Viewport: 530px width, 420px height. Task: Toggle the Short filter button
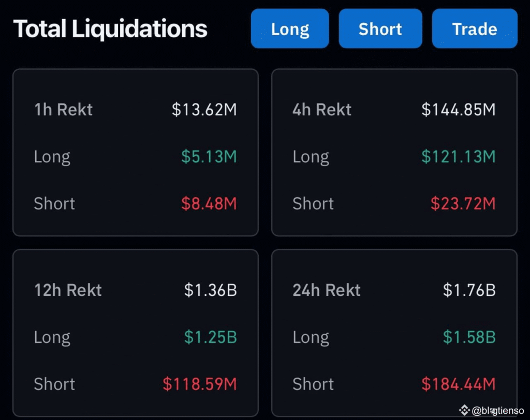tap(380, 28)
